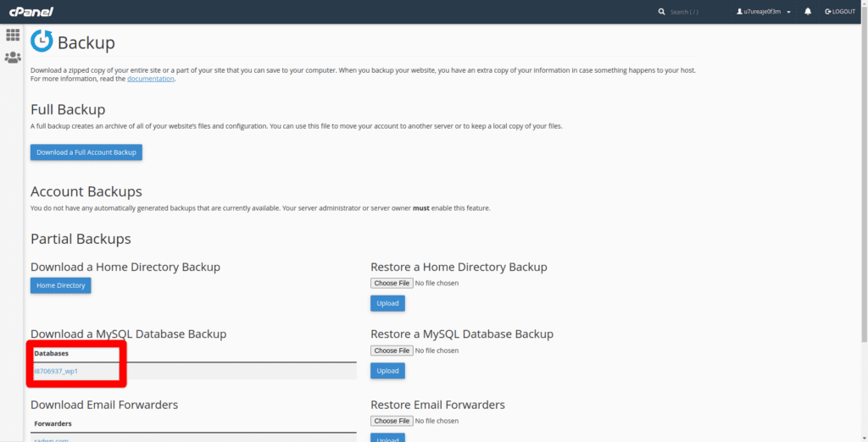Viewport: 868px width, 442px height.
Task: Click the notifications bell icon
Action: tap(808, 12)
